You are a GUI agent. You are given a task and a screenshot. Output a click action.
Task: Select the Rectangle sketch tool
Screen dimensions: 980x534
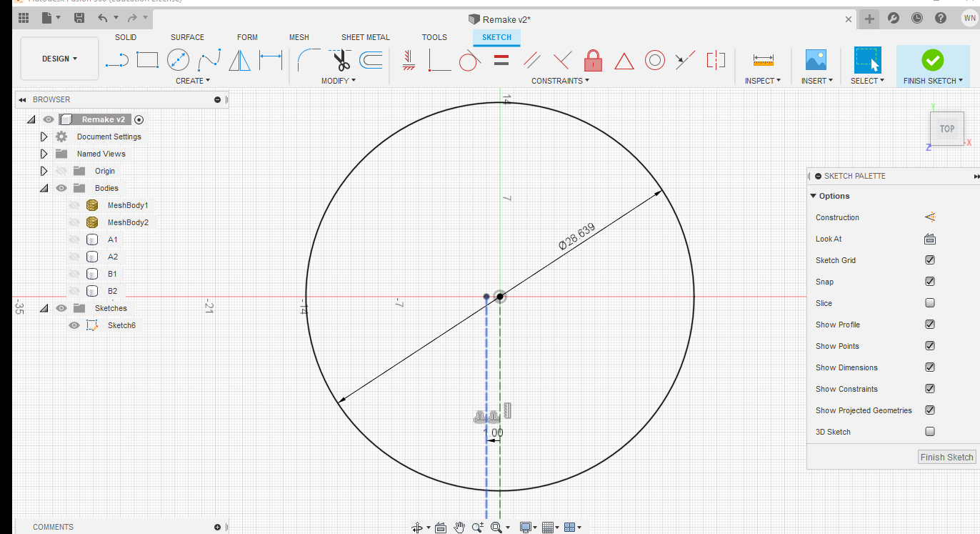pos(147,60)
